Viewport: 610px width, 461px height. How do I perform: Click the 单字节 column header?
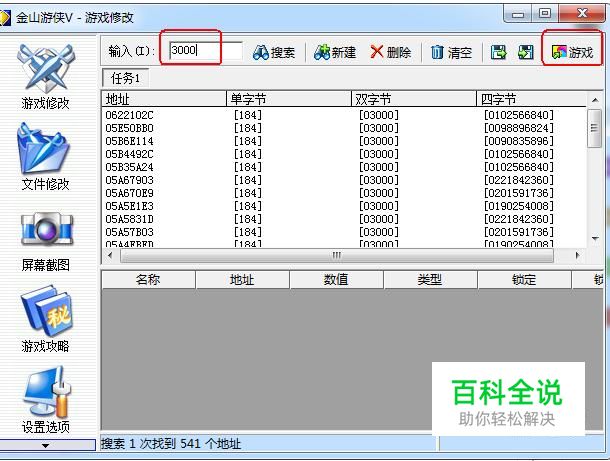coord(289,99)
